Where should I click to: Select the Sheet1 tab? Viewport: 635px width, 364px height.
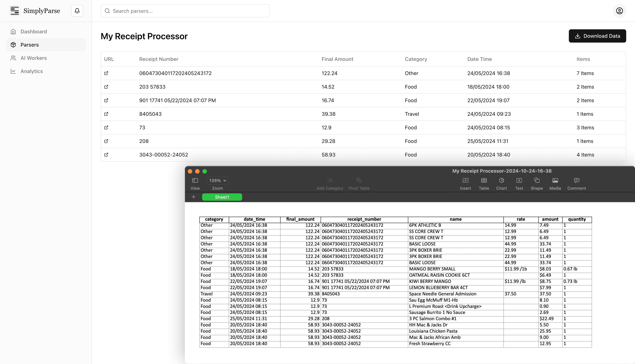pos(222,197)
